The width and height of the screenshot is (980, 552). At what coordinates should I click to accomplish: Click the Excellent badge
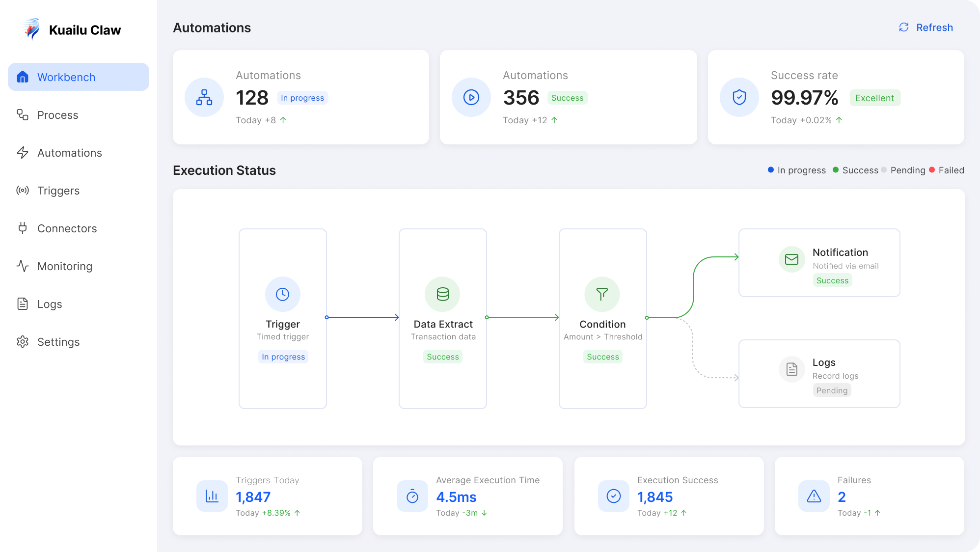875,98
